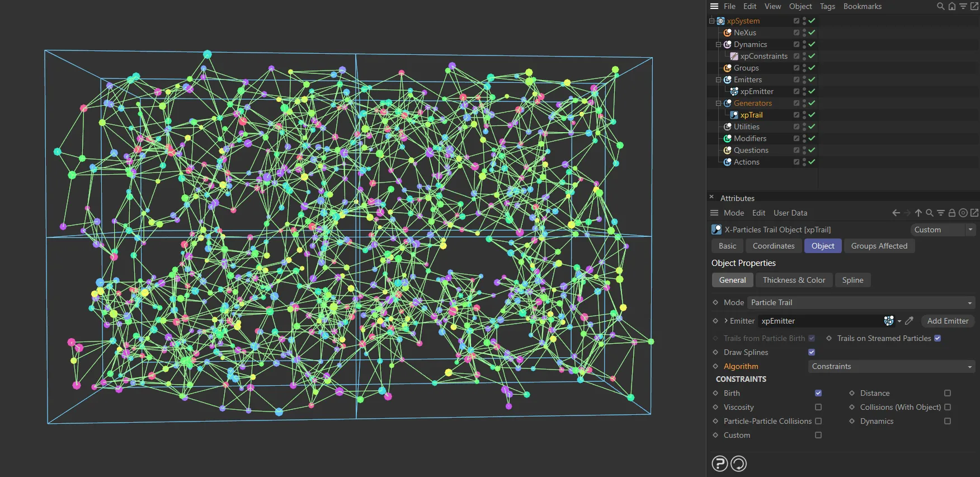Open the Object Manager filter icon
Screen dimensions: 980x477
click(x=963, y=6)
